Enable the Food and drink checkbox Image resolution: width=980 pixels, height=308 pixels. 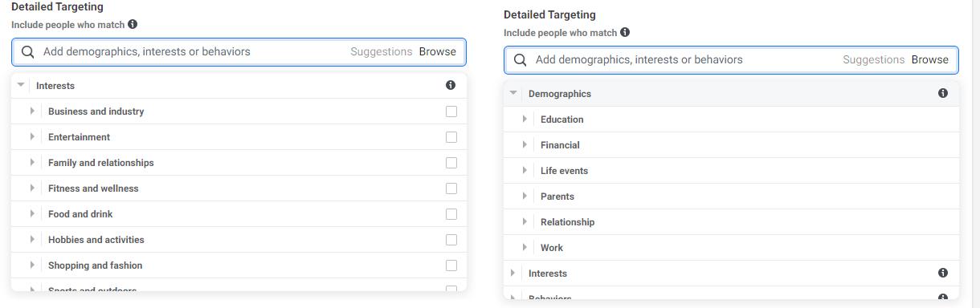coord(451,214)
